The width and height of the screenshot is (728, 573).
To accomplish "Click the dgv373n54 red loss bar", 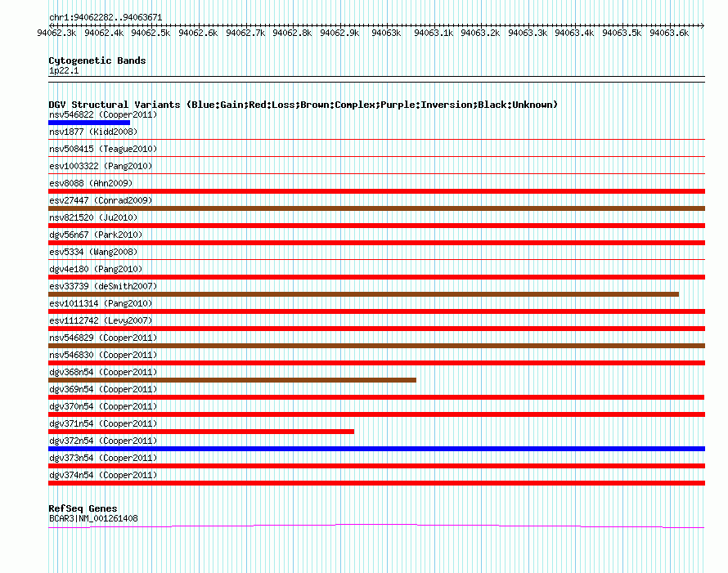I will pos(376,466).
